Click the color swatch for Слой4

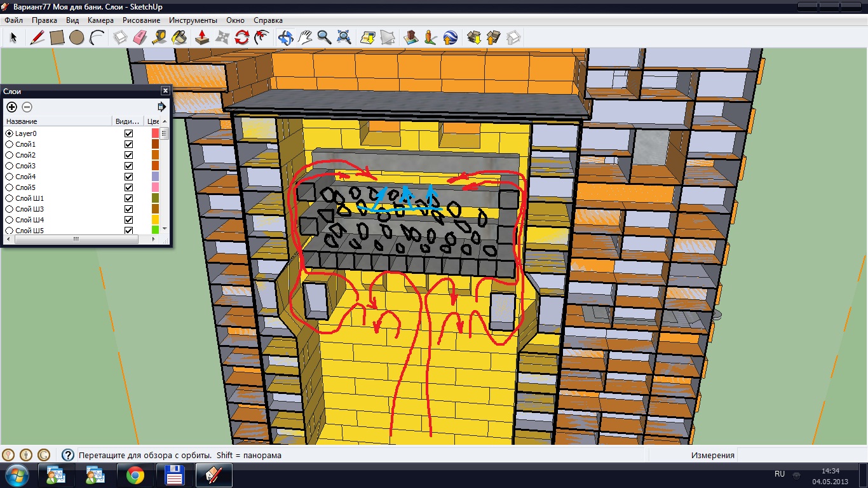pyautogui.click(x=155, y=177)
